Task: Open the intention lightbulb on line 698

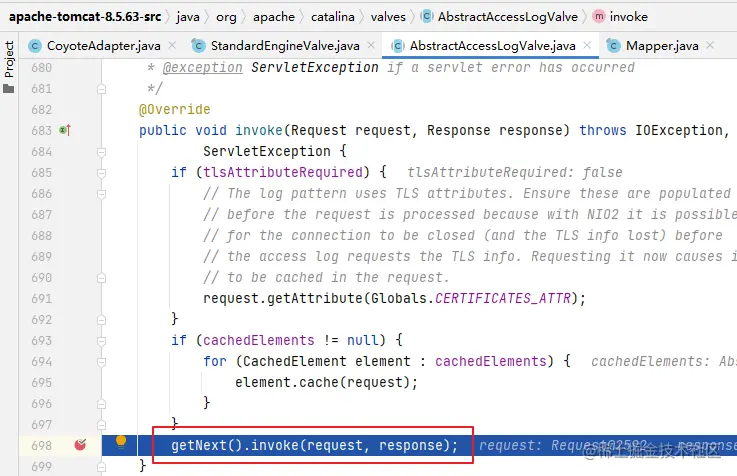Action: (x=121, y=442)
